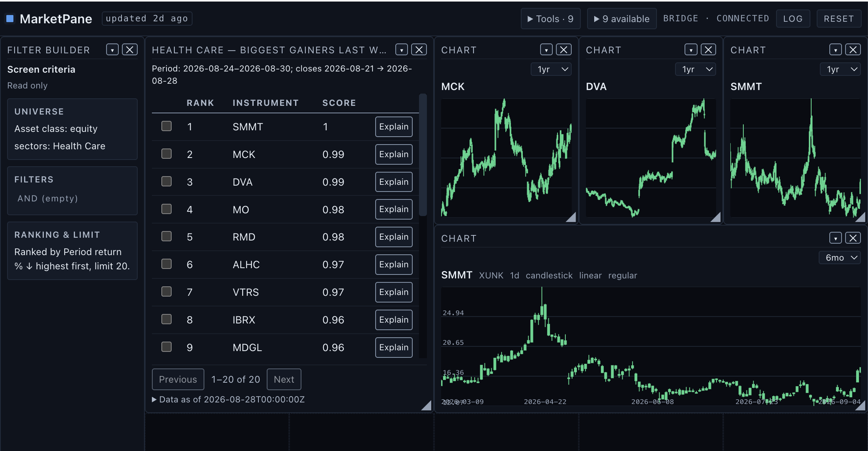Sort by SCORE column header

click(x=339, y=103)
